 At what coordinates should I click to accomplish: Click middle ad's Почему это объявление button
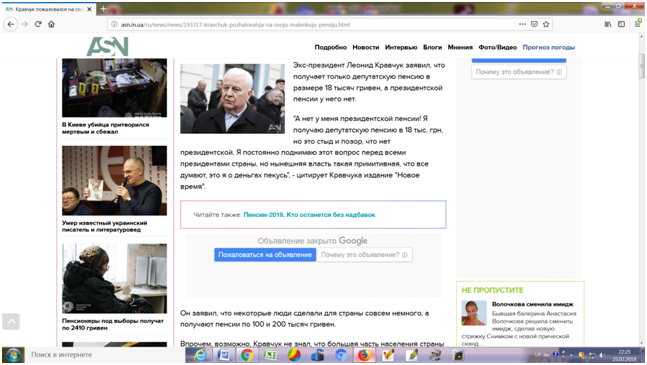pos(364,255)
